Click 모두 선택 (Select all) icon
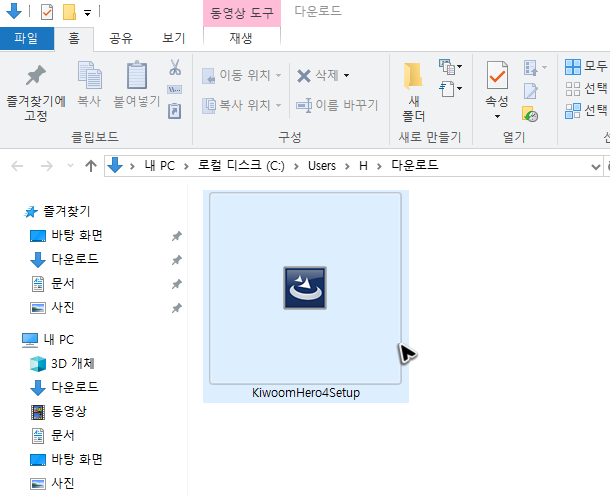The height and width of the screenshot is (496, 610). [x=573, y=67]
